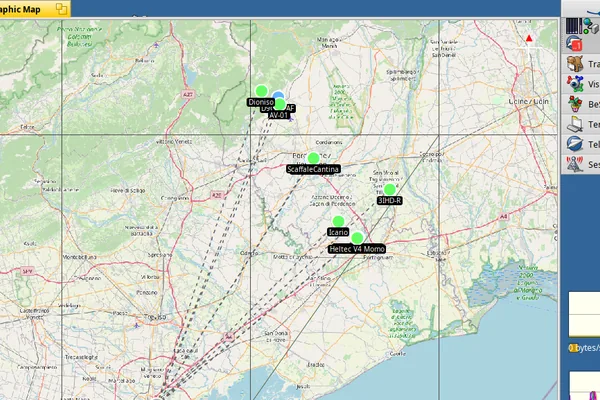
Task: Click the Dioniso node label
Action: (261, 102)
